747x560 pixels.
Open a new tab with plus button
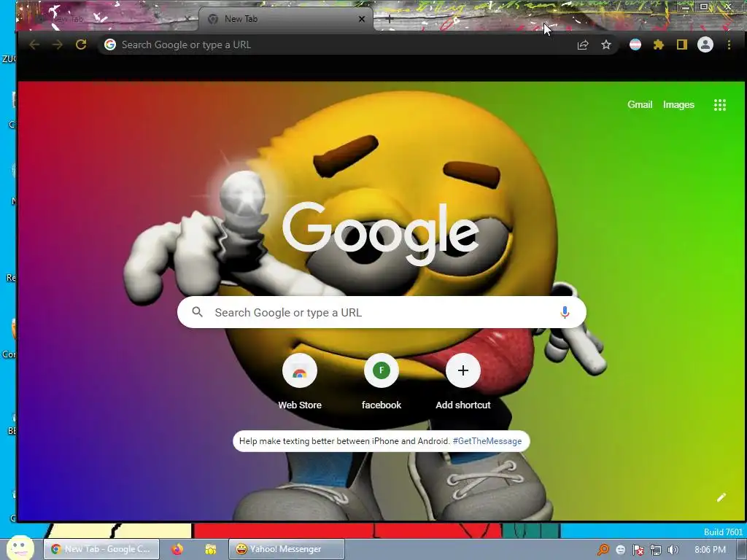(x=390, y=19)
